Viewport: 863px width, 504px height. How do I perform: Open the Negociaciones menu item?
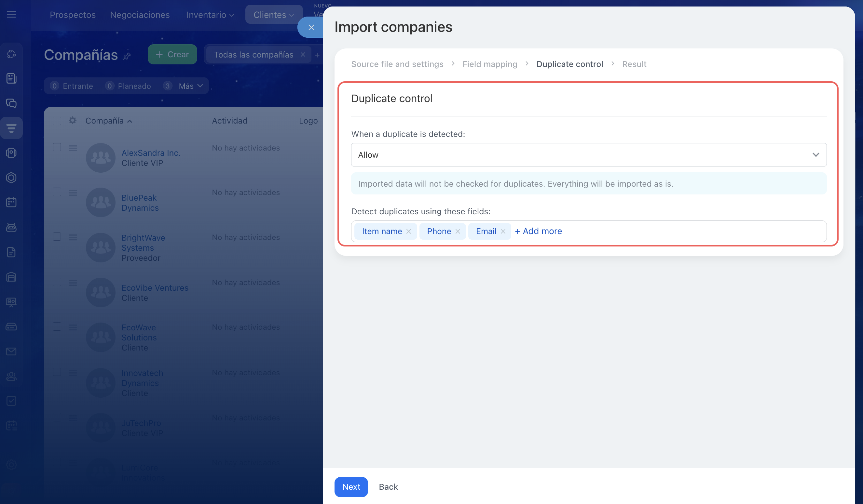tap(140, 15)
